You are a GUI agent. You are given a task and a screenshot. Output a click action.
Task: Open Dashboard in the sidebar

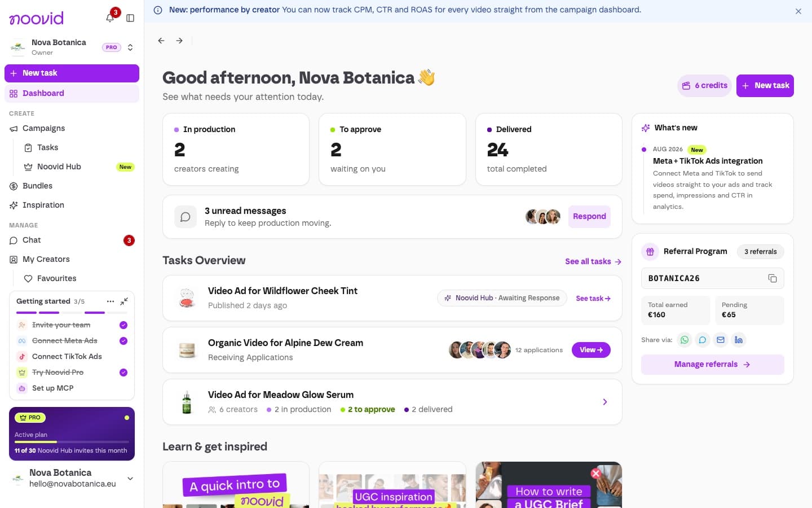72,94
